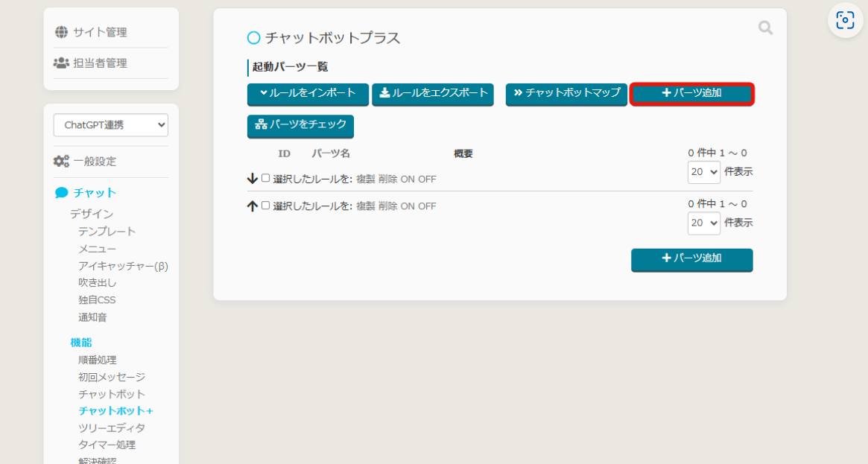Click the down arrow move icon
The width and height of the screenshot is (868, 464).
tap(253, 179)
